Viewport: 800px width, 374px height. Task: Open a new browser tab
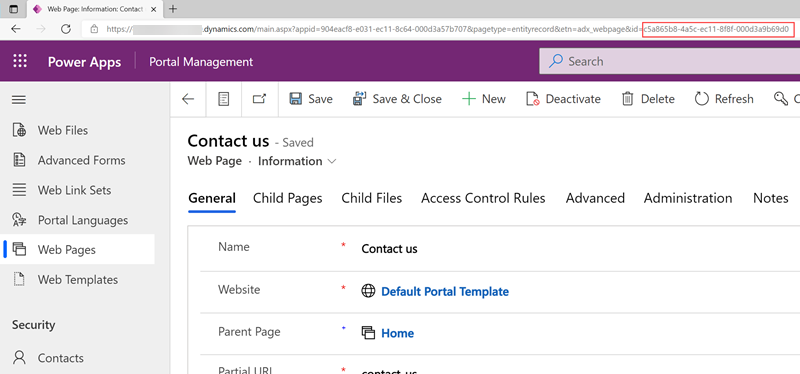point(173,9)
